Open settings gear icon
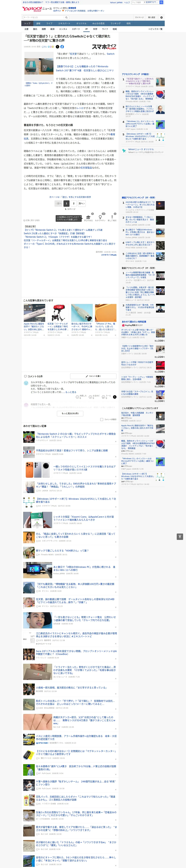 pos(161,17)
